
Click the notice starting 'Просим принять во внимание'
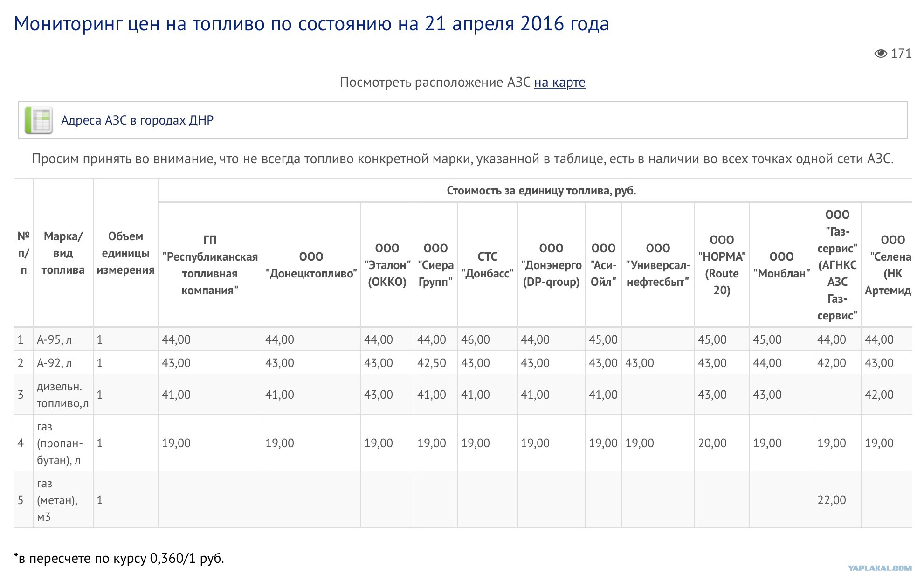[462, 159]
